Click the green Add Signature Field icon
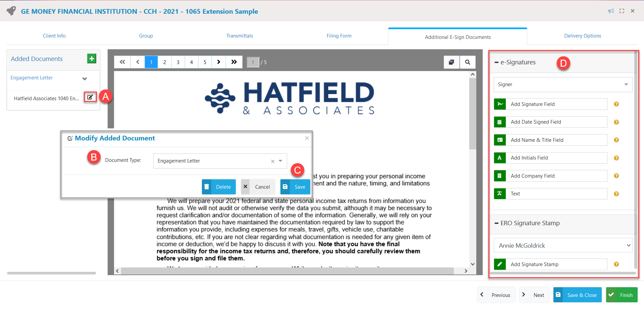This screenshot has height=310, width=644. pyautogui.click(x=500, y=104)
